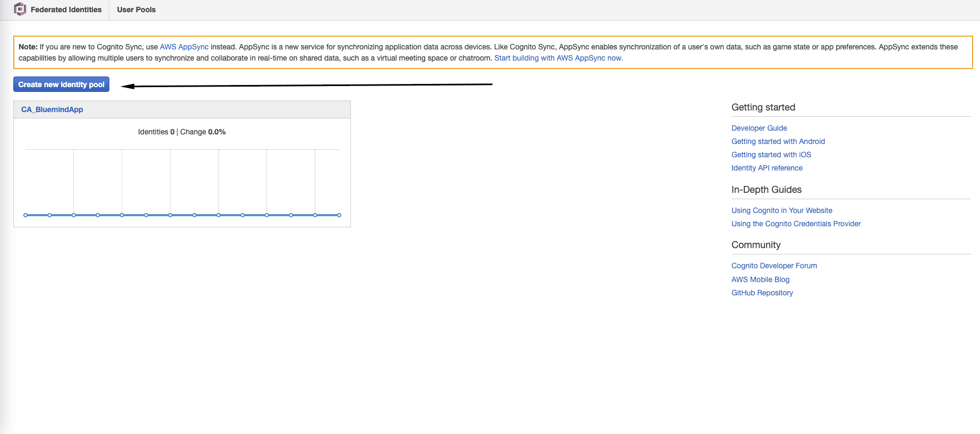Click the Create new identity pool button
The width and height of the screenshot is (980, 434).
click(x=61, y=84)
